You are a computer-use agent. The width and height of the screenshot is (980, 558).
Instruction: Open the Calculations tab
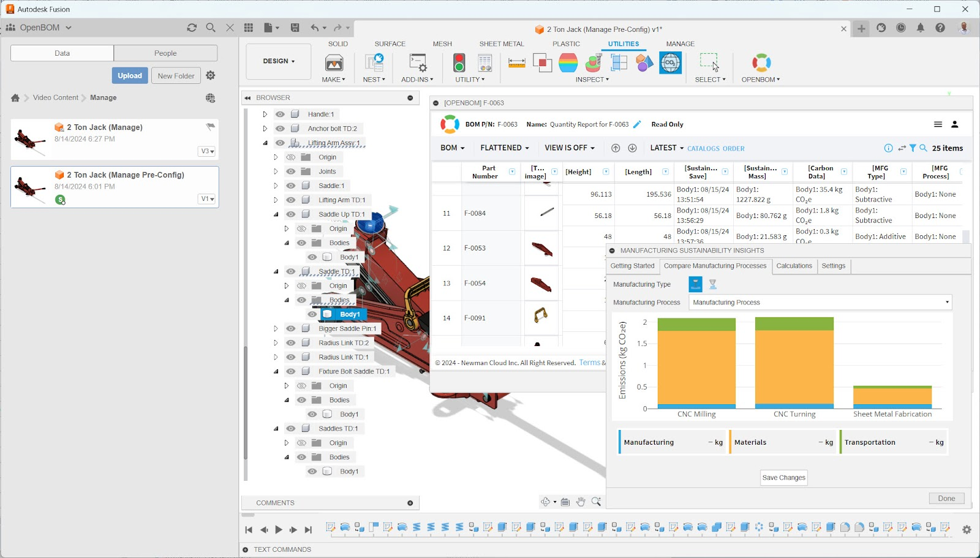coord(794,266)
